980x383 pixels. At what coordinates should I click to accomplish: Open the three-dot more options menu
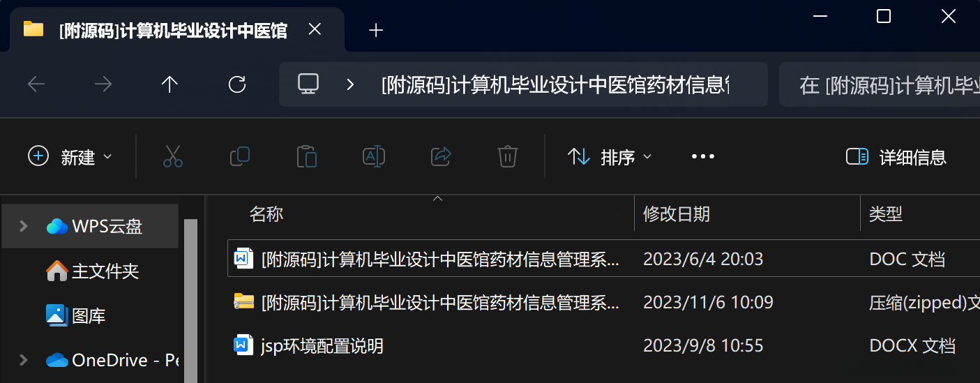pyautogui.click(x=703, y=156)
